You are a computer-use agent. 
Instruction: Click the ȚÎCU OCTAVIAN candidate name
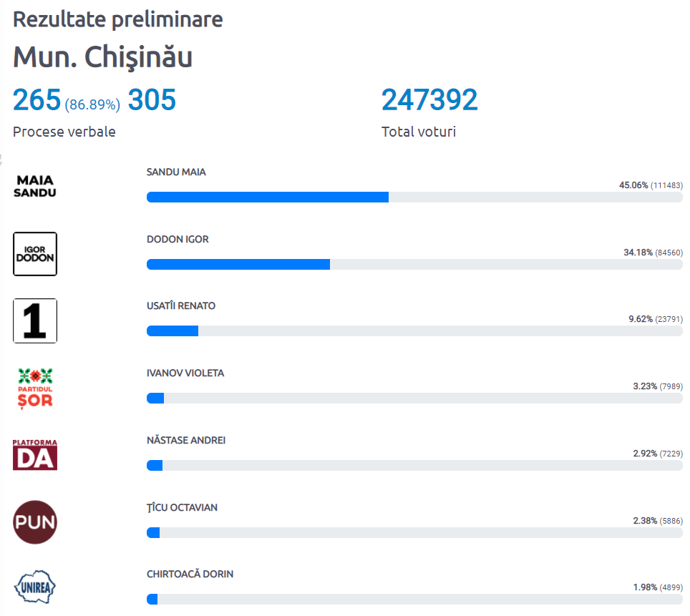182,508
